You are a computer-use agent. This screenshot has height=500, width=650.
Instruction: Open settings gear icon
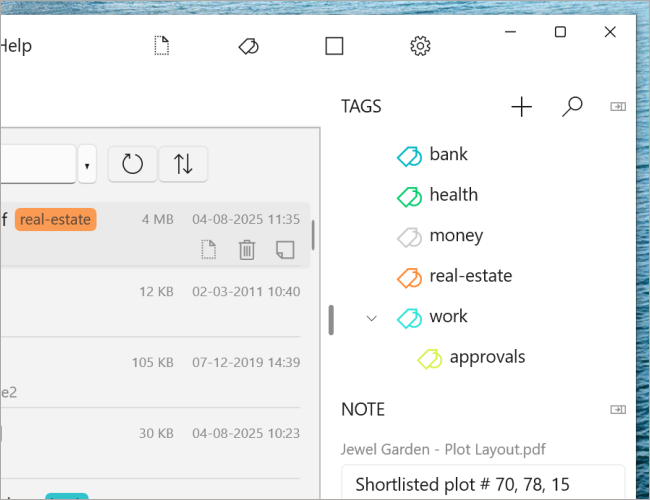coord(420,46)
